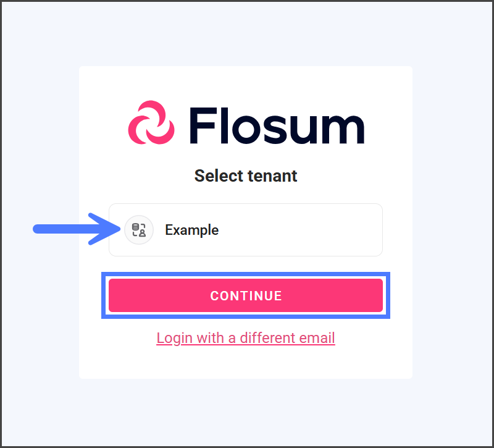
Task: Click blank card area below the login link
Action: [246, 365]
